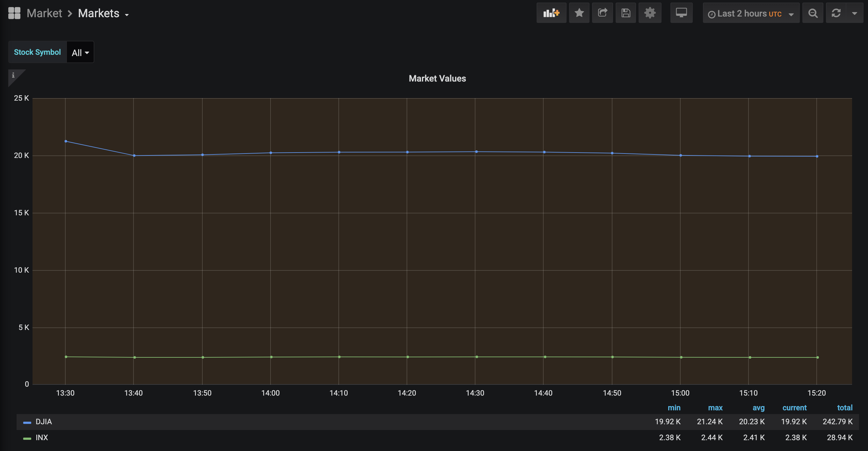
Task: Toggle DJIA series in legend
Action: coord(44,422)
